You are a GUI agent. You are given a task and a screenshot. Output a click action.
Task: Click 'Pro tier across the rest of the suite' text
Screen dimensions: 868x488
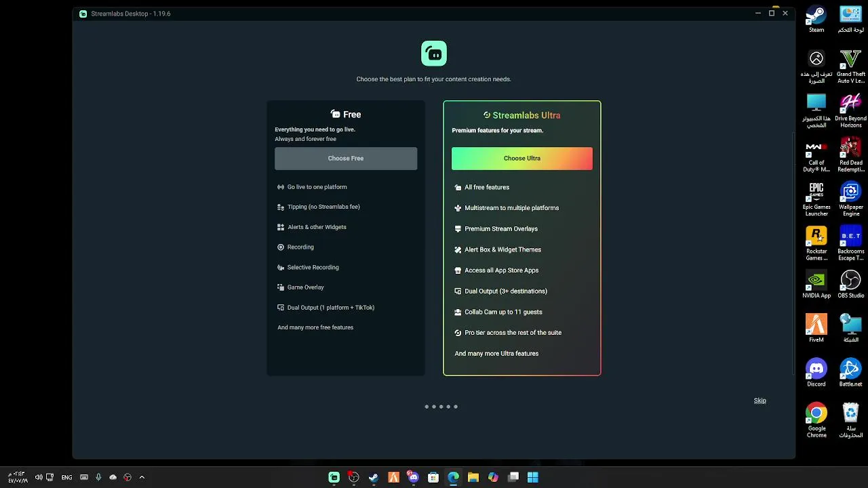513,333
